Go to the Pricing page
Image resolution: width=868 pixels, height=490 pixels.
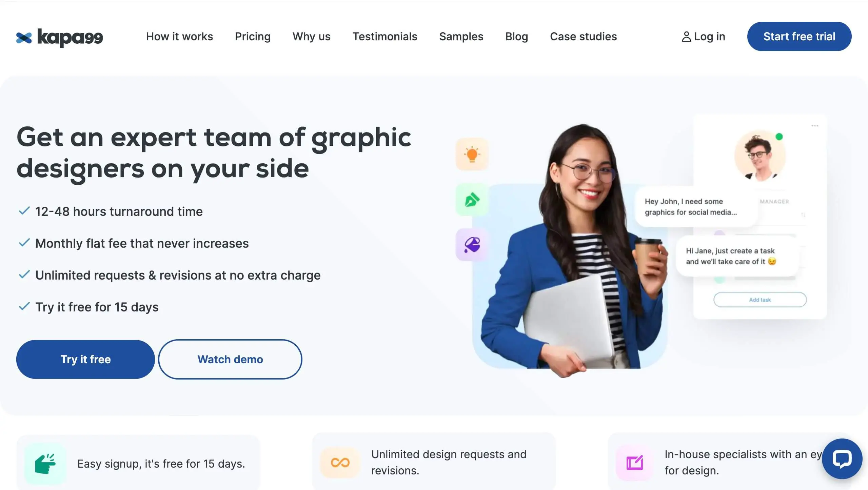click(x=253, y=37)
